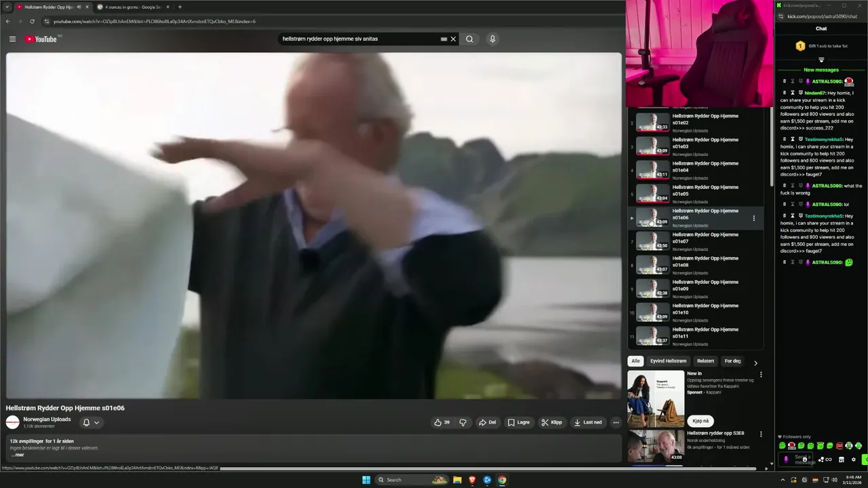
Task: Open Kick chat settings gear
Action: tap(854, 460)
